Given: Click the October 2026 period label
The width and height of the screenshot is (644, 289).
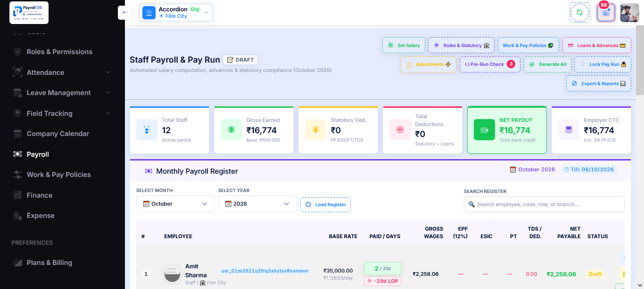Looking at the screenshot, I should (532, 169).
